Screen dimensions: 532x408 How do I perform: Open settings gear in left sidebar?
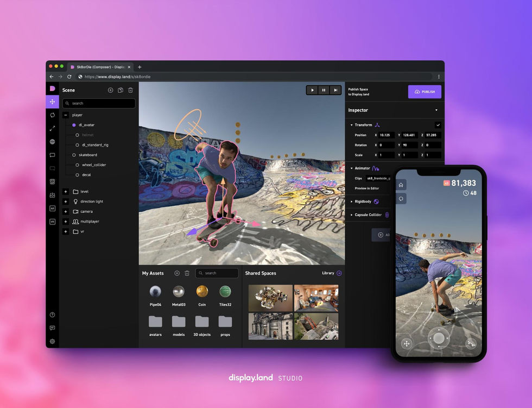pyautogui.click(x=52, y=342)
